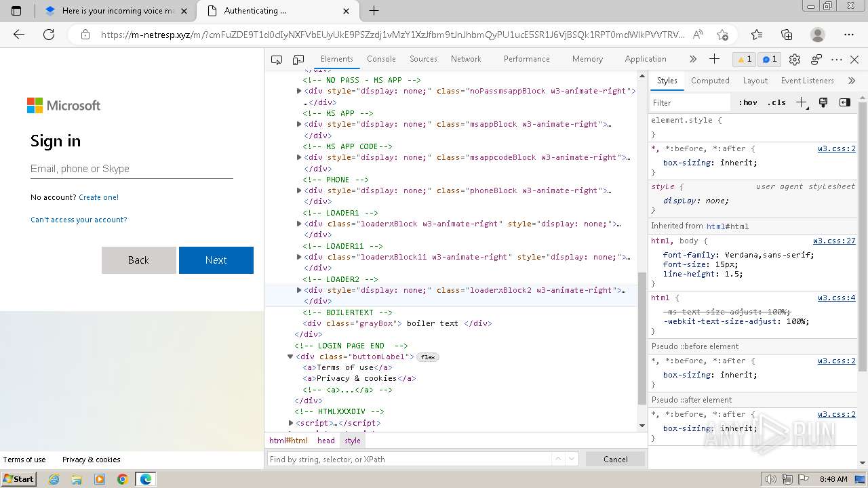Switch to the Console tab
Screen dimensions: 868x488
point(381,59)
